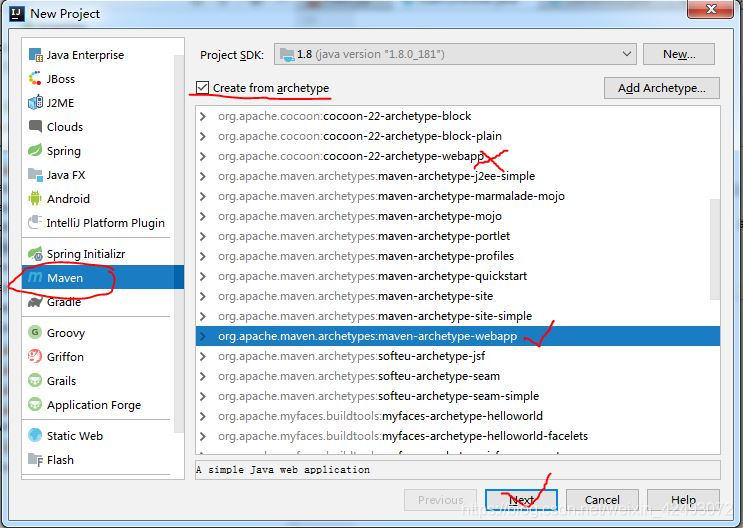The image size is (743, 528).
Task: Select maven-archetype-site row
Action: [458, 296]
